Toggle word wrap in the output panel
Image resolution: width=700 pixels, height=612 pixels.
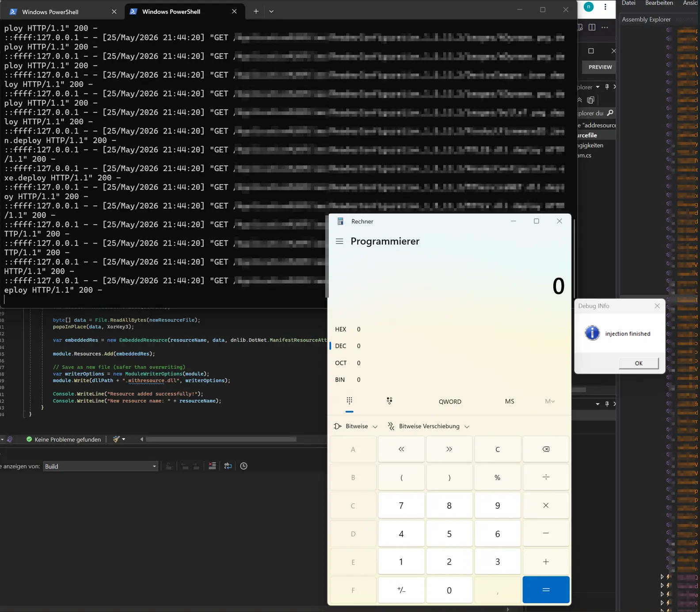[x=228, y=466]
